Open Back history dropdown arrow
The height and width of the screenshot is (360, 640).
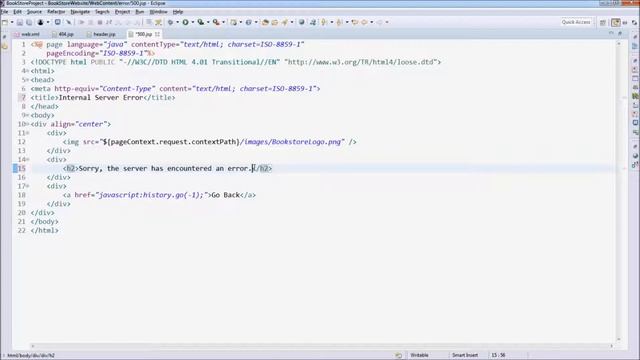click(x=371, y=22)
